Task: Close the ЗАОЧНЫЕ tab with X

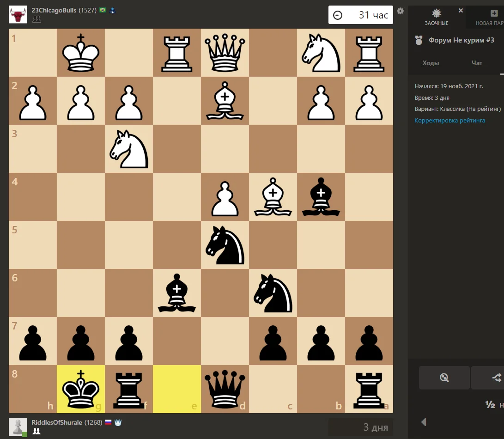Action: click(x=461, y=11)
